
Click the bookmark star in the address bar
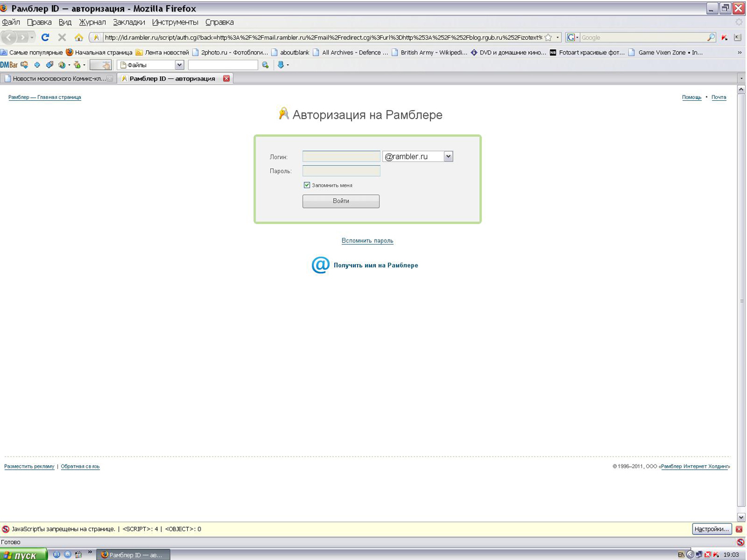(548, 37)
